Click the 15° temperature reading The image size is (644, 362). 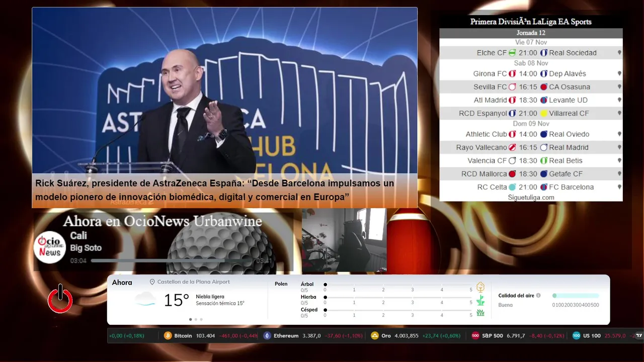176,300
